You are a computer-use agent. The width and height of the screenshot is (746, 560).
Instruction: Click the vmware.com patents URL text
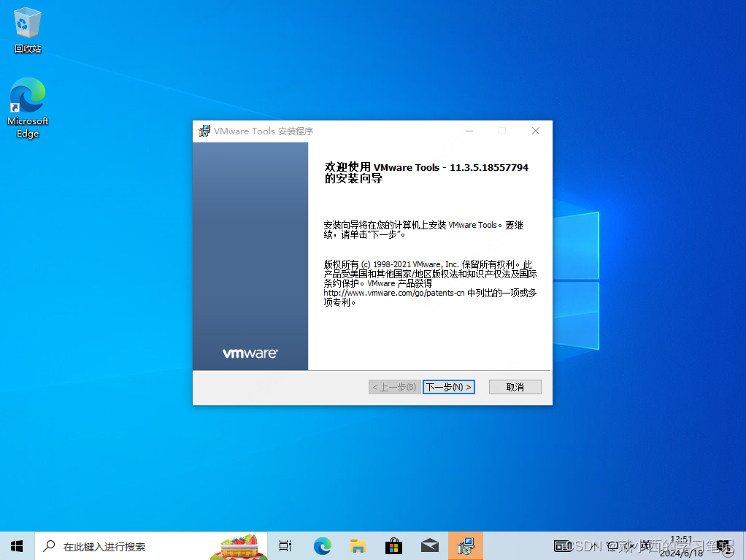pyautogui.click(x=394, y=293)
